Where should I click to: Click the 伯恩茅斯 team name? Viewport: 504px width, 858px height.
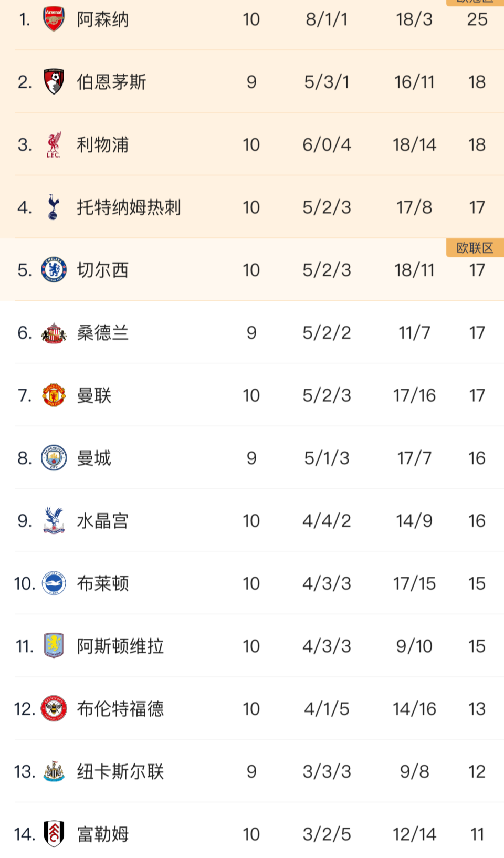pyautogui.click(x=111, y=82)
